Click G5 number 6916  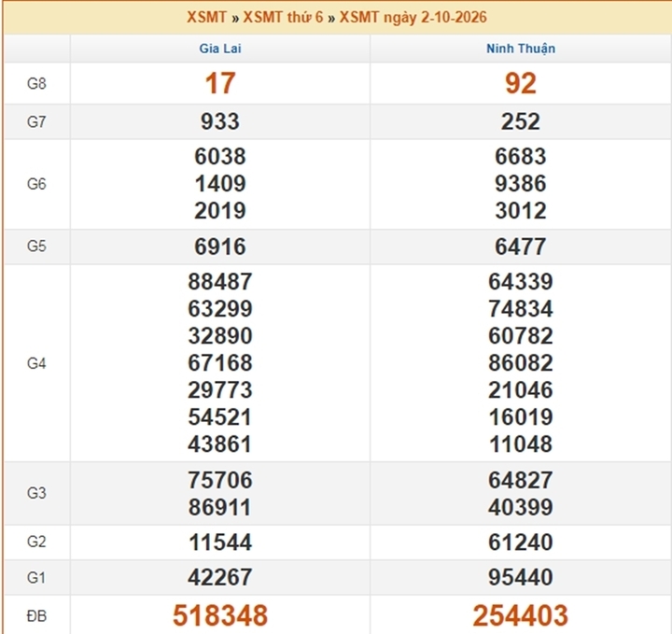coord(220,247)
